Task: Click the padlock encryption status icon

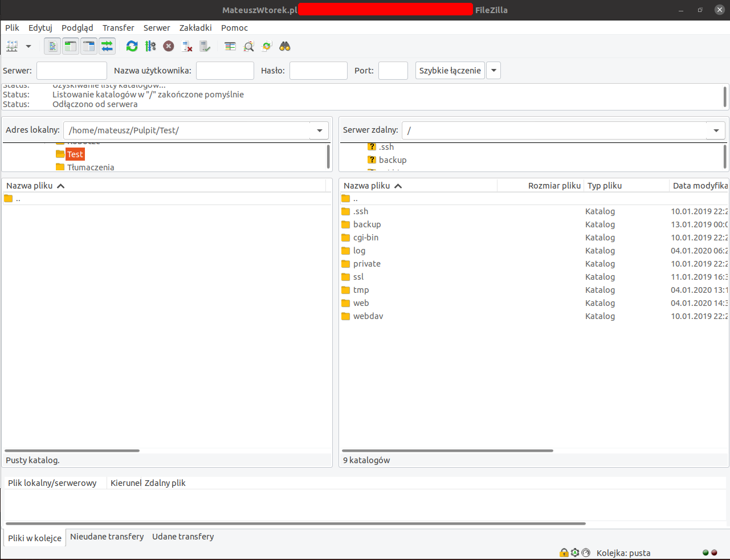Action: point(564,553)
